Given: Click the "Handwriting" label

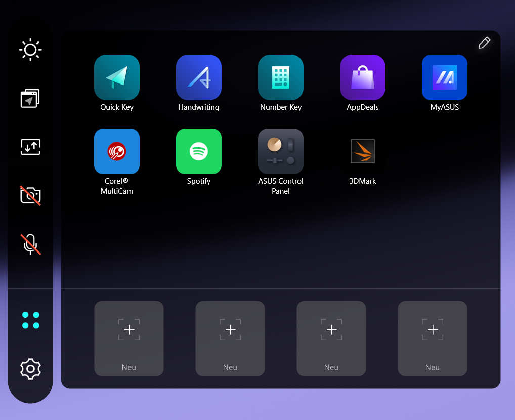Looking at the screenshot, I should click(199, 107).
